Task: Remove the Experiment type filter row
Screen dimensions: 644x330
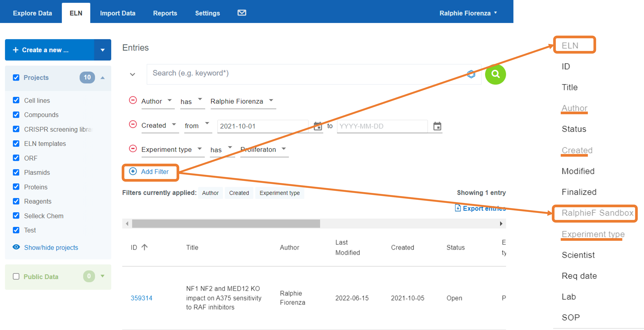Action: pyautogui.click(x=133, y=149)
